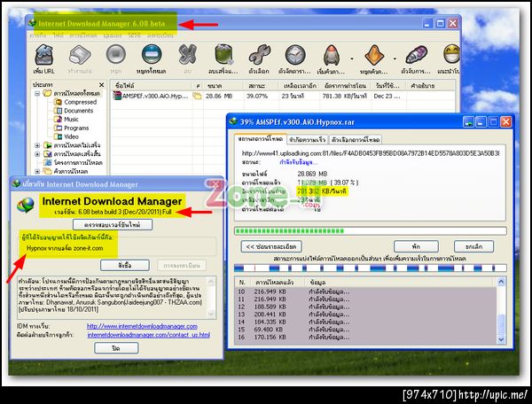
Task: Sort by the Transfer rate column header
Action: [346, 86]
